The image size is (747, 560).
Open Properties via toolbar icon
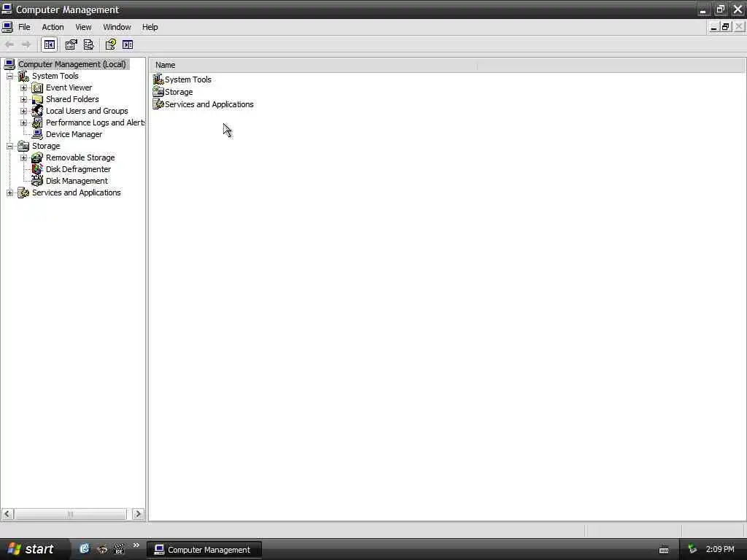[71, 44]
